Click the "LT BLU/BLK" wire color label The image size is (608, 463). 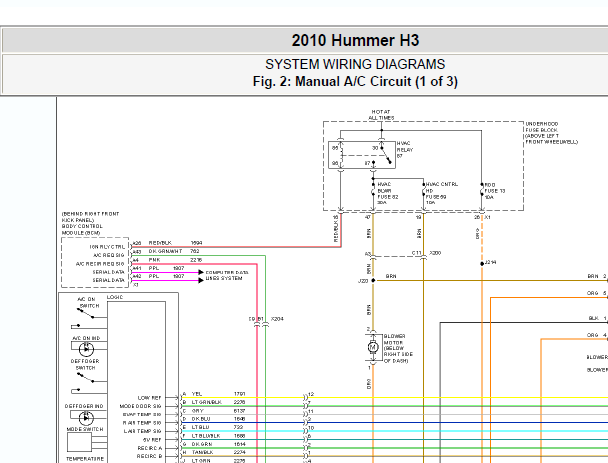point(206,436)
